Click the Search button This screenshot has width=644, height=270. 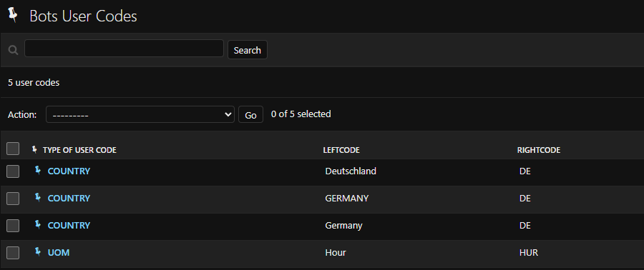pos(248,50)
